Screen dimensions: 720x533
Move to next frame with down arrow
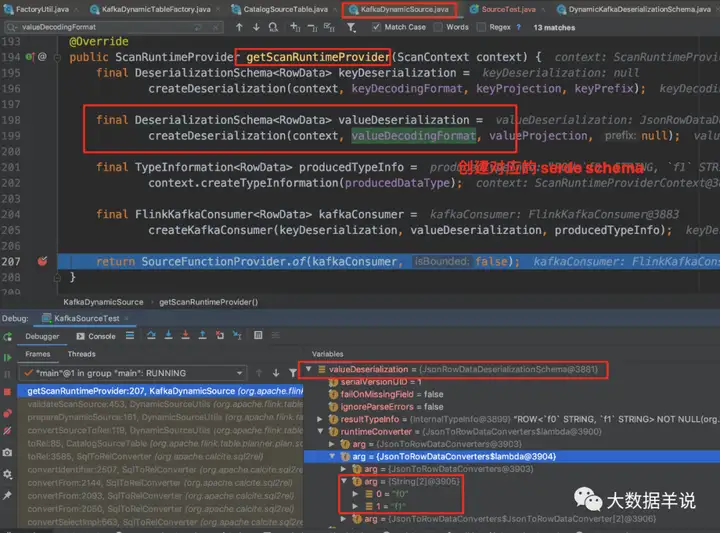[276, 373]
